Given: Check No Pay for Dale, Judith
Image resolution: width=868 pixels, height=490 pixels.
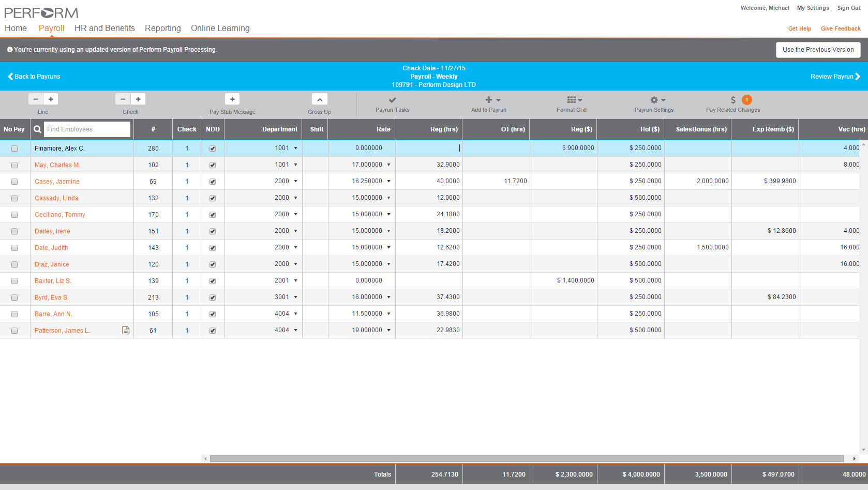Looking at the screenshot, I should 14,248.
